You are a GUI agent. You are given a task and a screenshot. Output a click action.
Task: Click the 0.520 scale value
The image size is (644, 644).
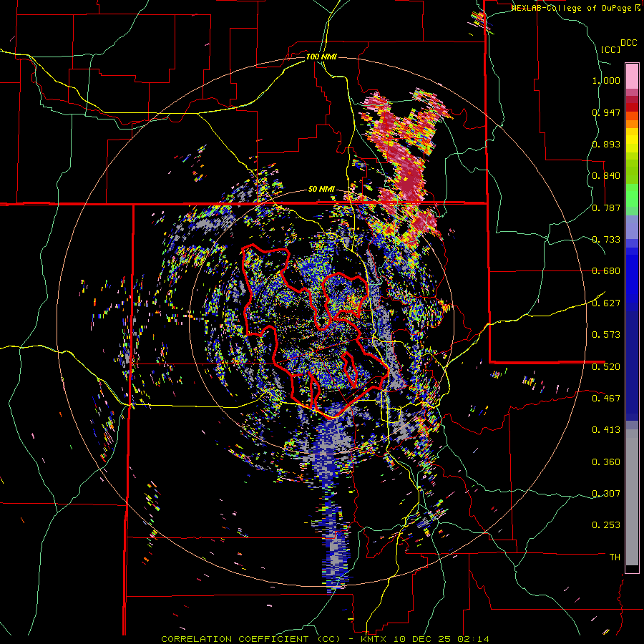[x=606, y=366]
